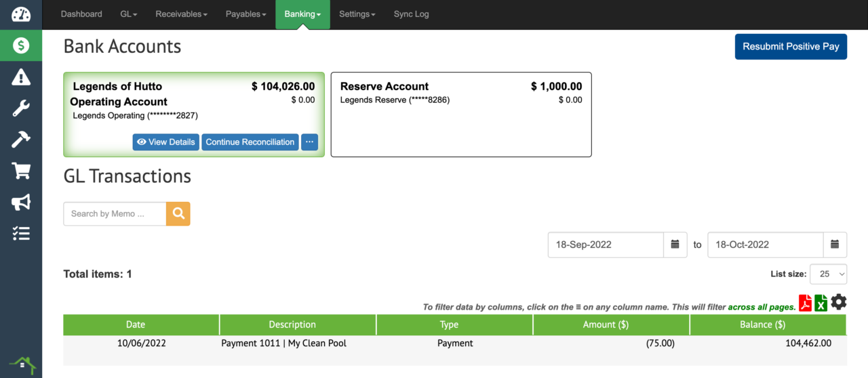Export transactions to Excel
This screenshot has width=868, height=378.
coord(821,303)
